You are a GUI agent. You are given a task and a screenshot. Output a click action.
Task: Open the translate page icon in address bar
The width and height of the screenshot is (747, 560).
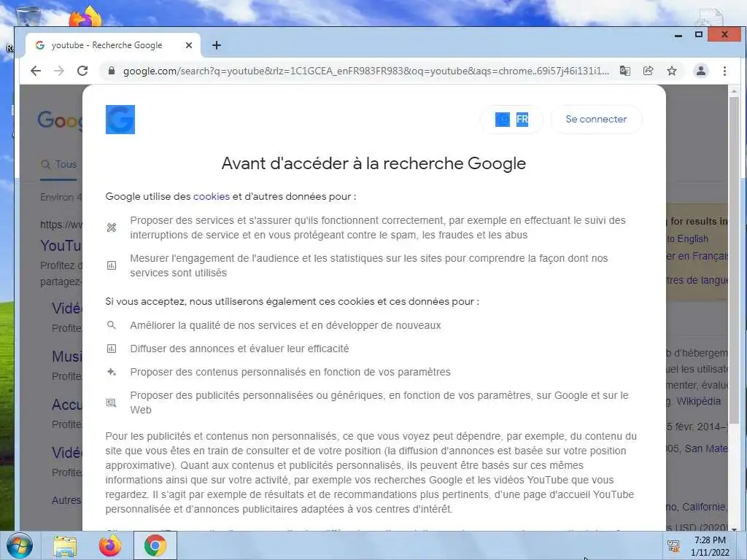(624, 71)
